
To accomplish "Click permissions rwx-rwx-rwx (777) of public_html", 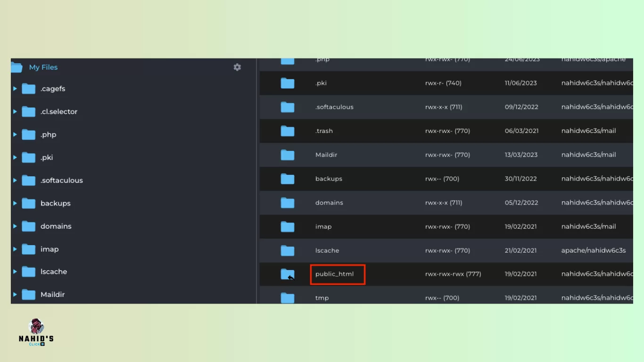I will click(x=453, y=274).
